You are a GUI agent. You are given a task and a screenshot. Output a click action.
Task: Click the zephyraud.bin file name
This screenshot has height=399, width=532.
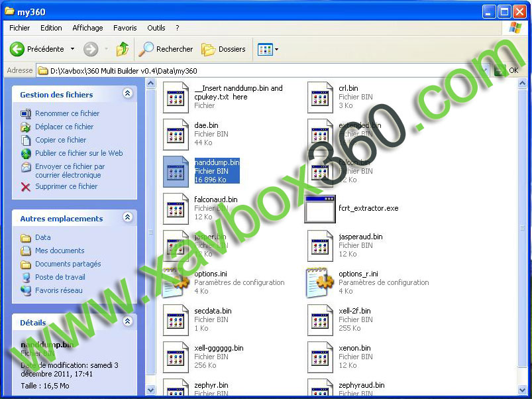(x=361, y=384)
